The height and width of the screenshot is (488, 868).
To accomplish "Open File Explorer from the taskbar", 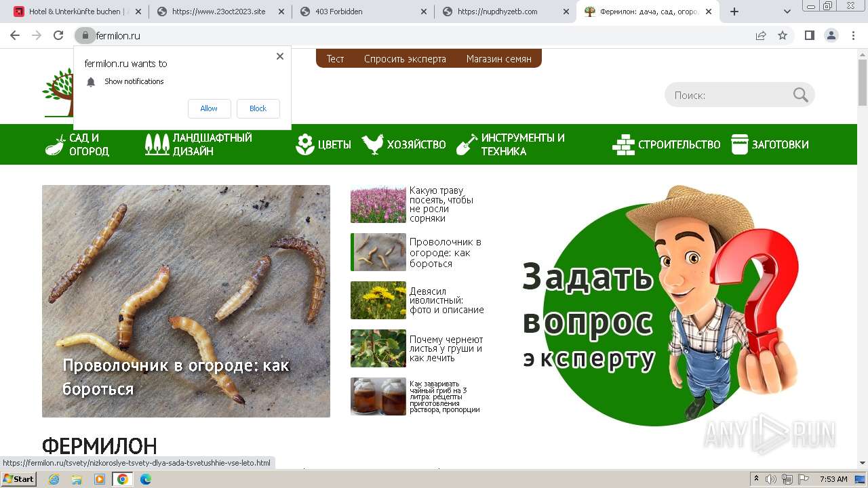I will (x=77, y=479).
